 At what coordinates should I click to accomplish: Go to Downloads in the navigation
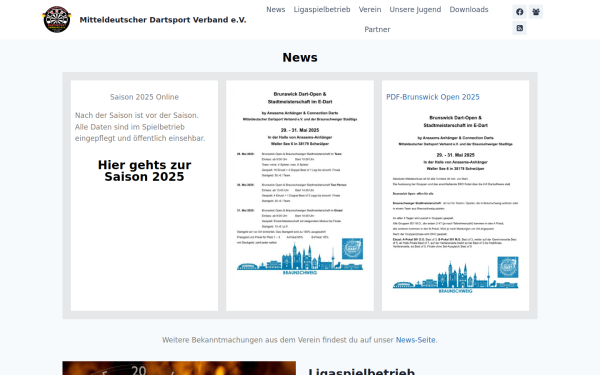469,10
